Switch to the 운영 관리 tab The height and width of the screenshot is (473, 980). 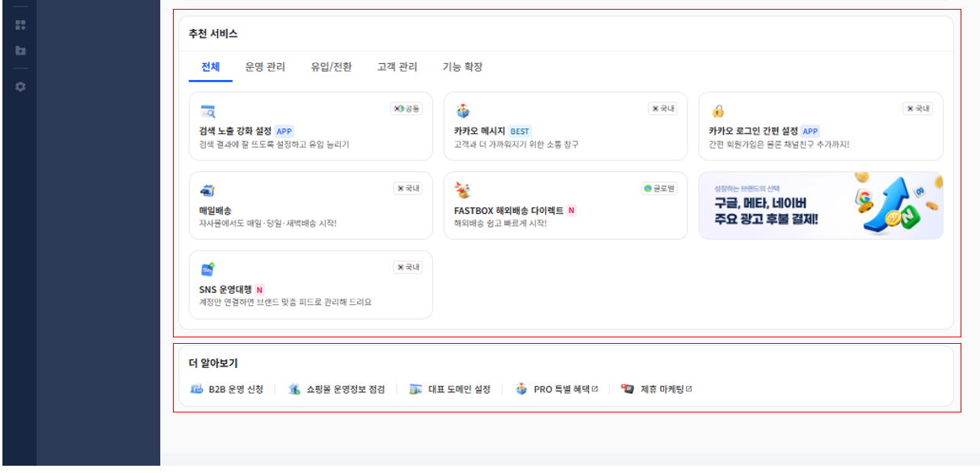pyautogui.click(x=265, y=67)
